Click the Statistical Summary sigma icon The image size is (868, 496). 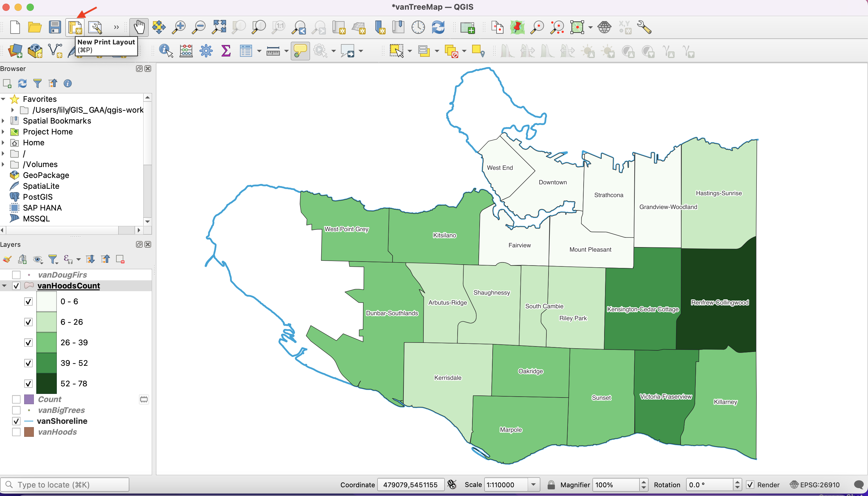225,51
